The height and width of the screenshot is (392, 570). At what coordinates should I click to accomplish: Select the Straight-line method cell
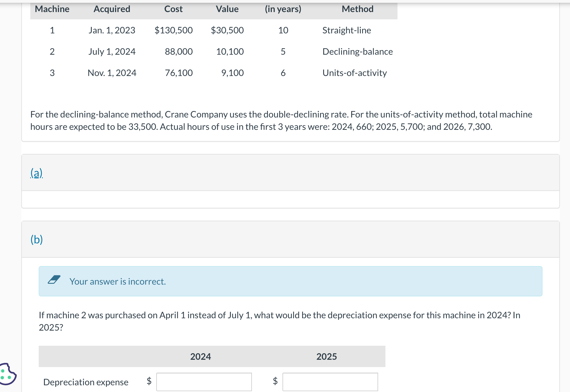point(346,30)
